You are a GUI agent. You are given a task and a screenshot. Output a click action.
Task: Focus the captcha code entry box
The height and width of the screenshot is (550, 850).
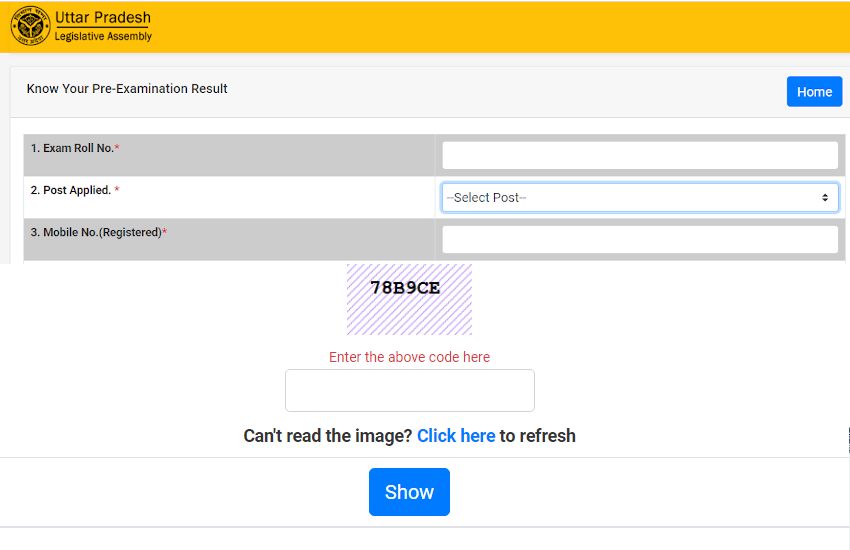409,391
